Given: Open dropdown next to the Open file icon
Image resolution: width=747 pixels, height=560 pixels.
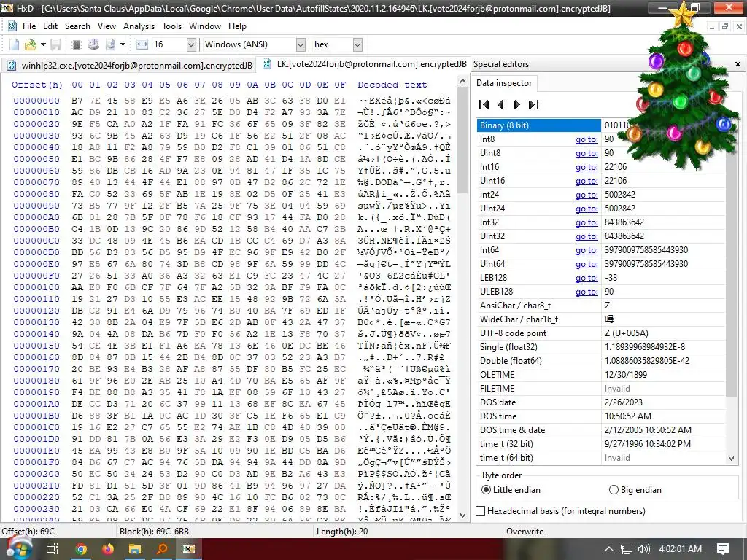Looking at the screenshot, I should click(x=43, y=44).
